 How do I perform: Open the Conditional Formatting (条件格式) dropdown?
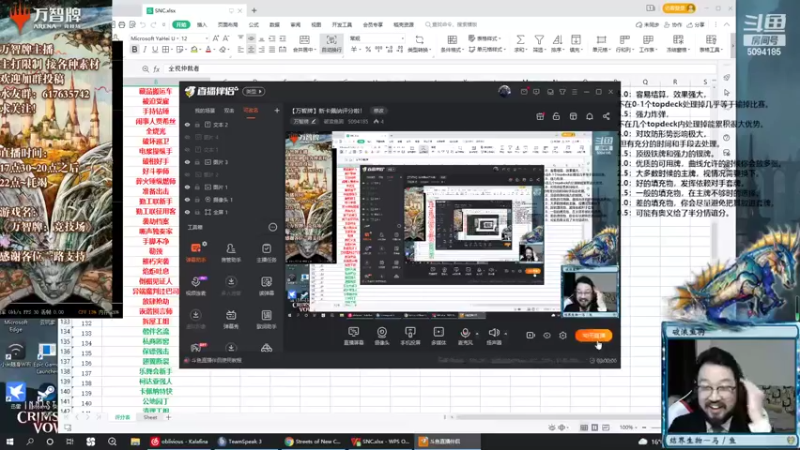pos(451,43)
